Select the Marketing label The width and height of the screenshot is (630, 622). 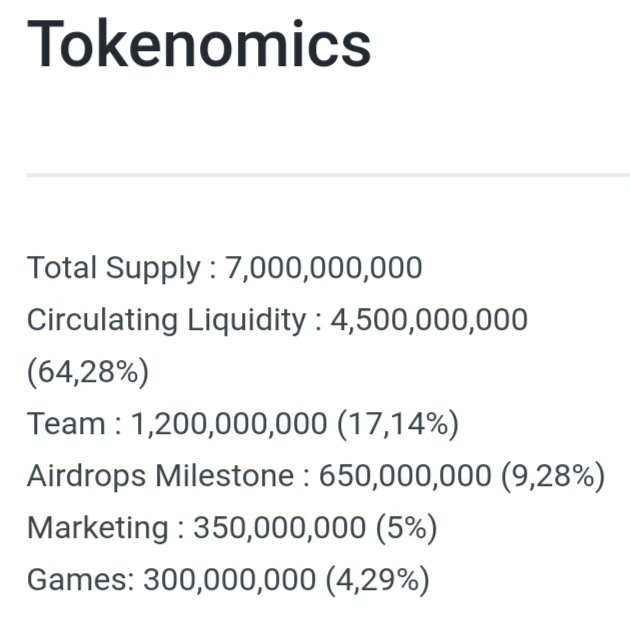(98, 528)
